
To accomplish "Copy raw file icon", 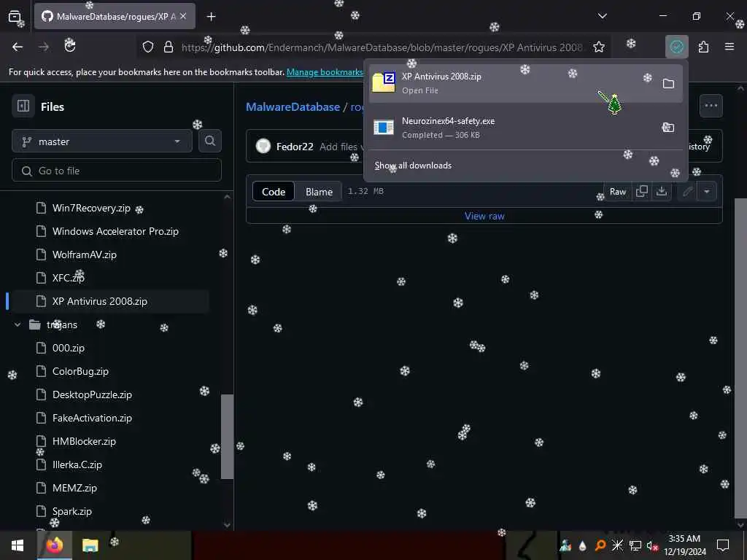I will coord(642,192).
